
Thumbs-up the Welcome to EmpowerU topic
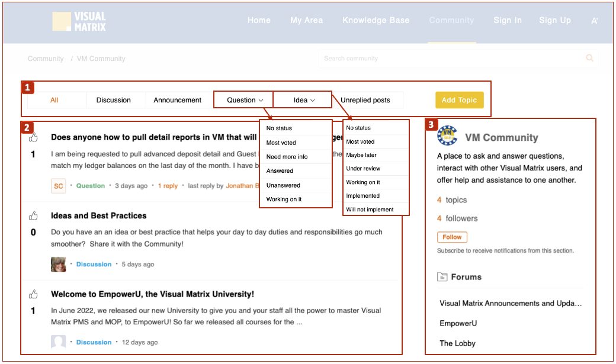point(33,294)
